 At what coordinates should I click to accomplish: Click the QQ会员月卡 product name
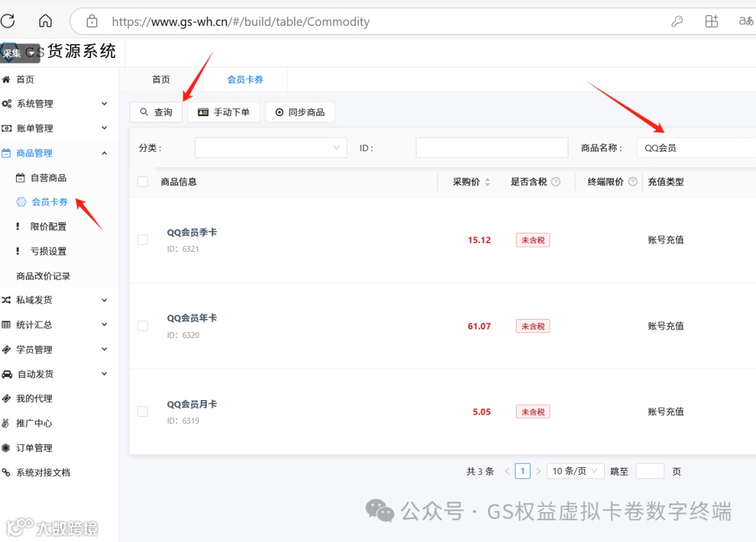click(192, 404)
